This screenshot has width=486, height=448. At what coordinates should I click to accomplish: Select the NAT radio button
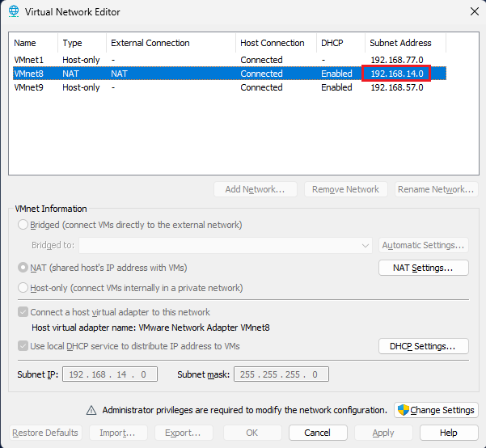tap(23, 268)
